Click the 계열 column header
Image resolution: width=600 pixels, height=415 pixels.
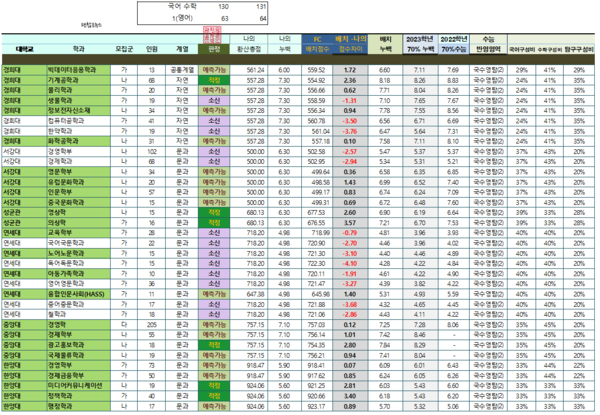click(x=182, y=49)
